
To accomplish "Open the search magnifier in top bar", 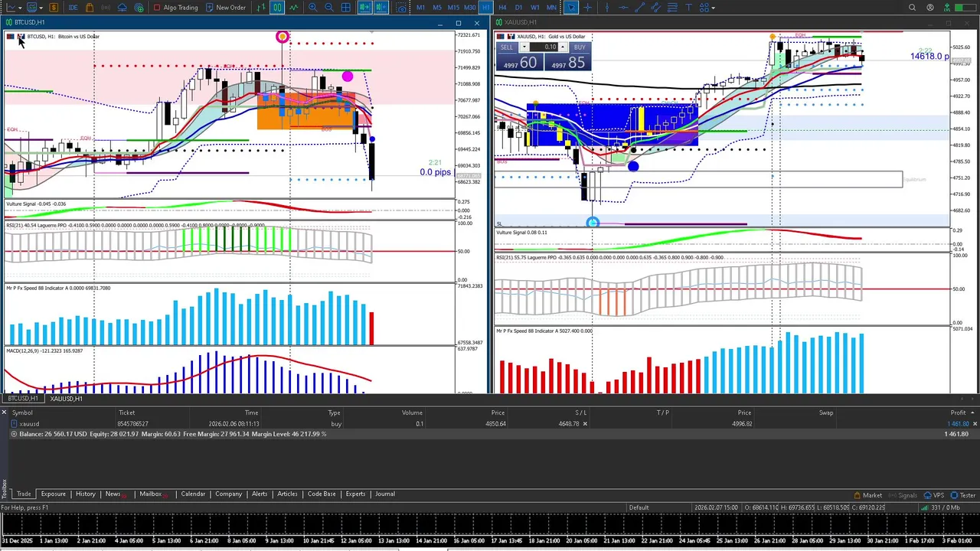I will click(912, 8).
